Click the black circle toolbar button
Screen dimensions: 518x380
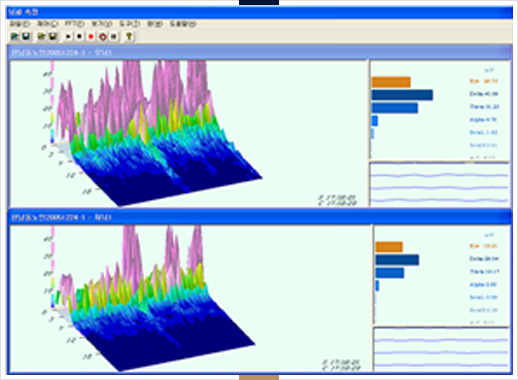[x=79, y=36]
